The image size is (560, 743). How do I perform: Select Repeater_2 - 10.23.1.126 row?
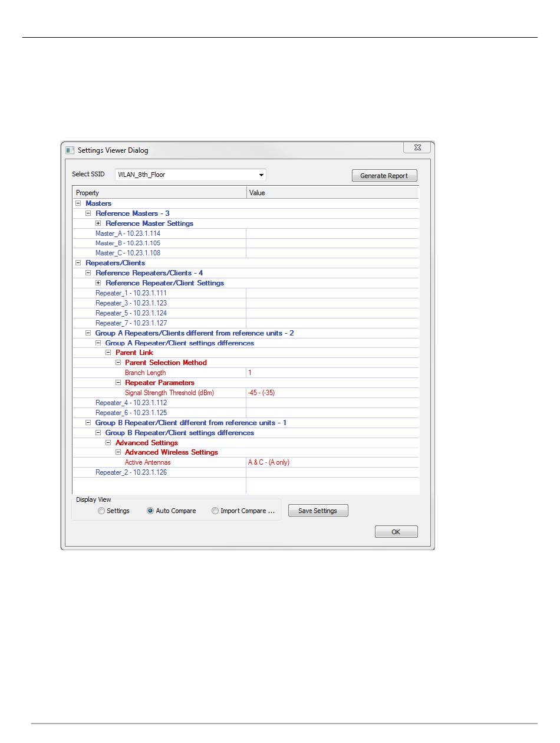pyautogui.click(x=245, y=472)
